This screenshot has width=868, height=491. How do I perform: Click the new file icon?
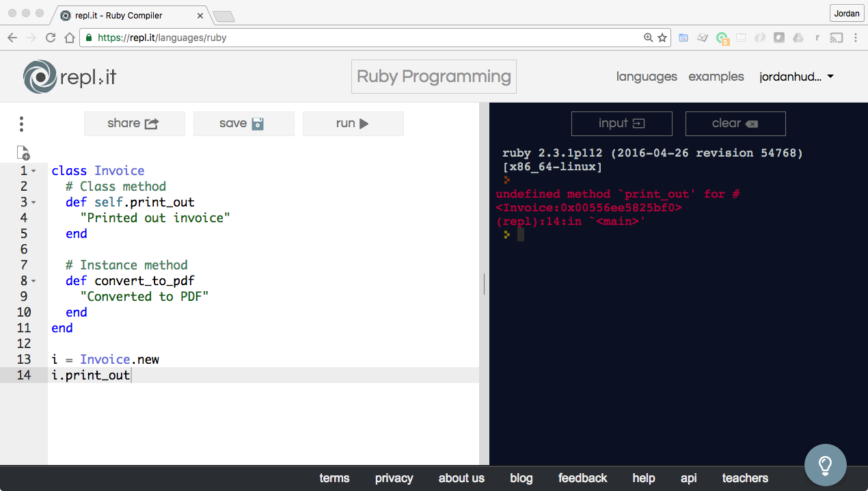pos(23,152)
